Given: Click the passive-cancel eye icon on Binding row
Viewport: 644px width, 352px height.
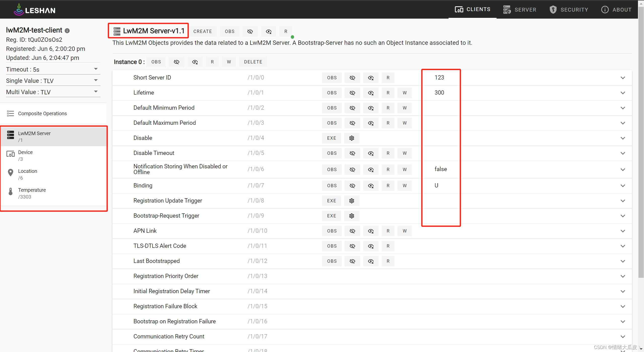Looking at the screenshot, I should tap(371, 186).
